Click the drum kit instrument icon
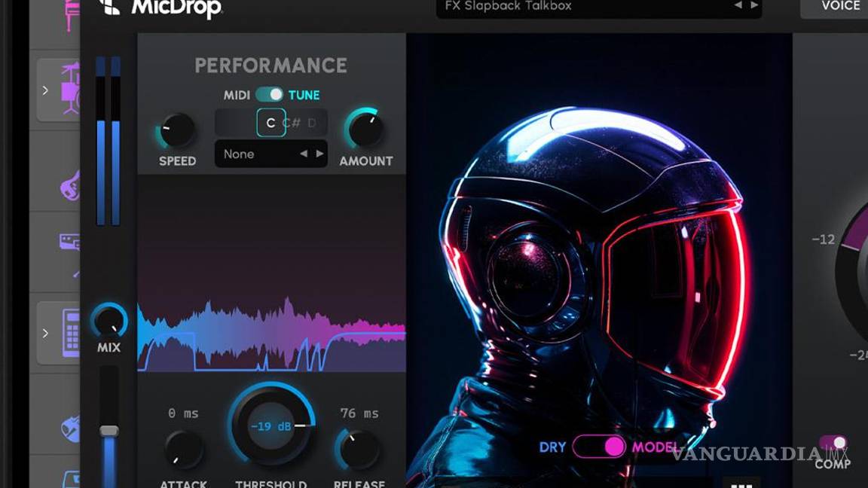Image resolution: width=868 pixels, height=488 pixels. tap(69, 89)
